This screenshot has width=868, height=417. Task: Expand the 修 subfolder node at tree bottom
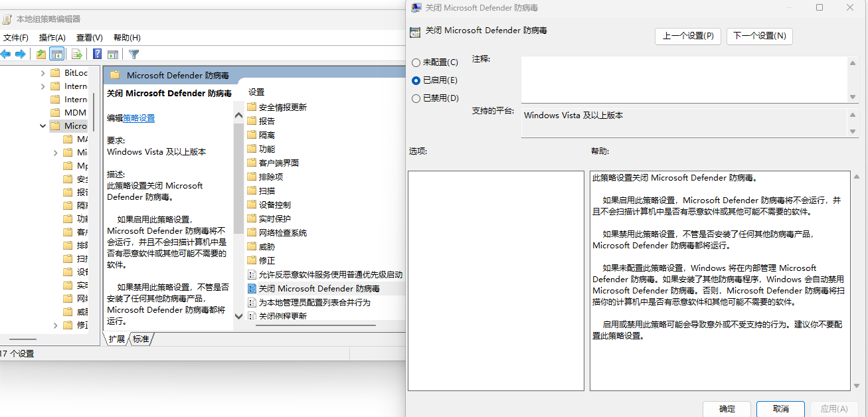pos(56,325)
